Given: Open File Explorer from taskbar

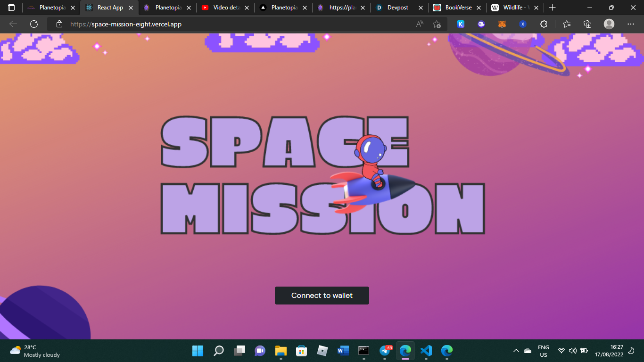Looking at the screenshot, I should 281,351.
